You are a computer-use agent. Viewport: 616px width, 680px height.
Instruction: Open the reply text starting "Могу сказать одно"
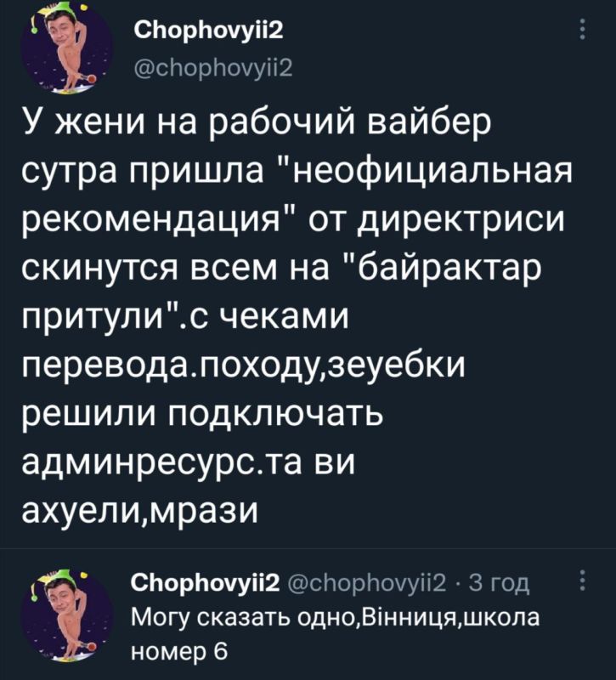336,633
